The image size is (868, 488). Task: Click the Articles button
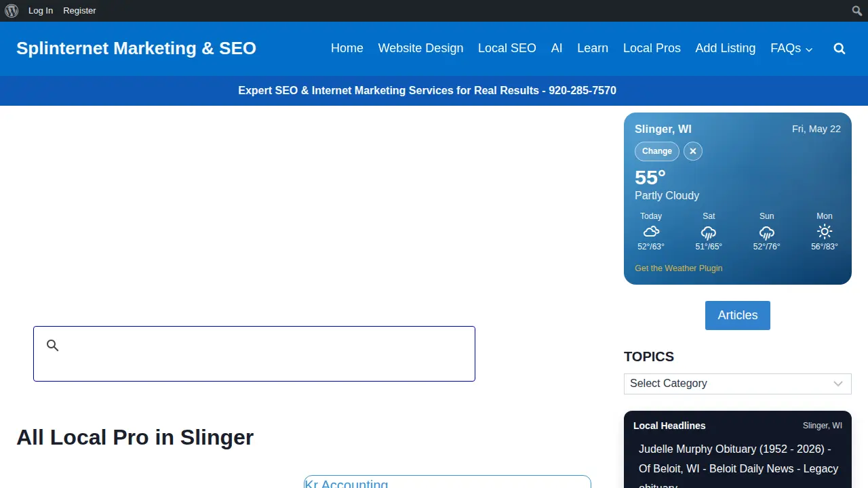(x=738, y=315)
